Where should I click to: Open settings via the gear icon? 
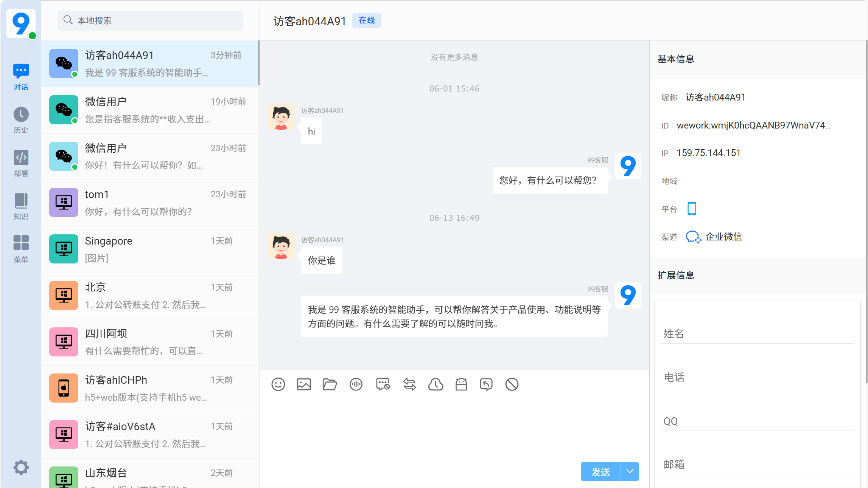[x=21, y=468]
